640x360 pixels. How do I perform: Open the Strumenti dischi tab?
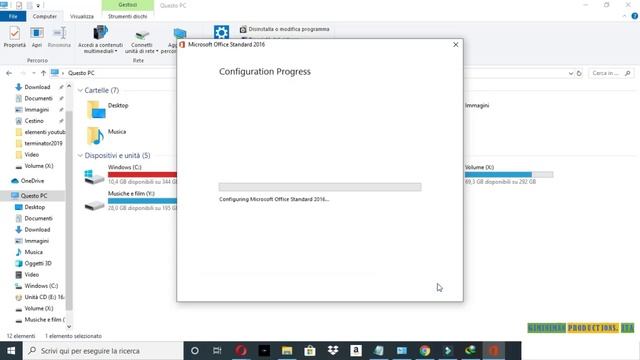[127, 16]
